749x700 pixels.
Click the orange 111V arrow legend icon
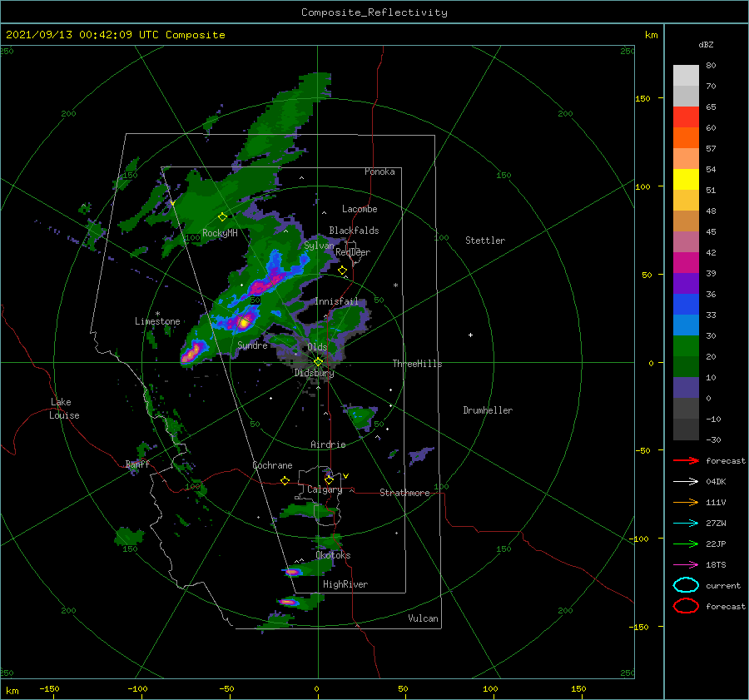(x=686, y=502)
